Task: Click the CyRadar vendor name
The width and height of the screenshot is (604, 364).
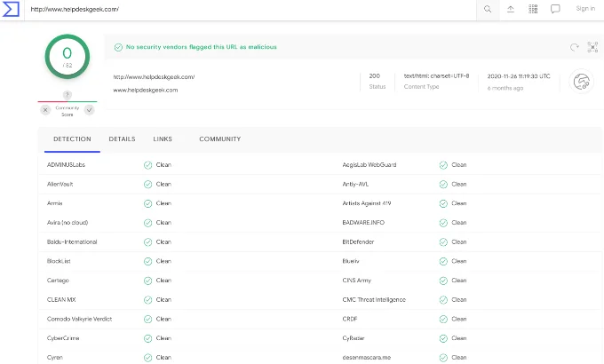Action: [354, 338]
